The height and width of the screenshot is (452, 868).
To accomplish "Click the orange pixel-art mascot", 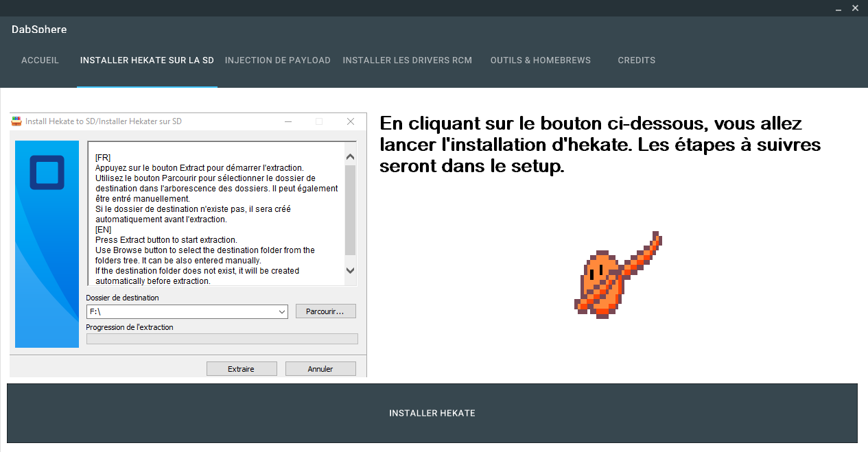I will [618, 275].
